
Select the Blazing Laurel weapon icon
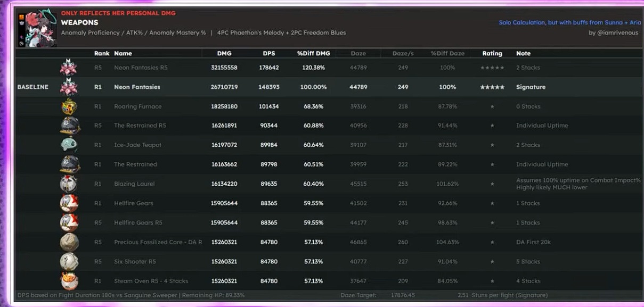(69, 184)
